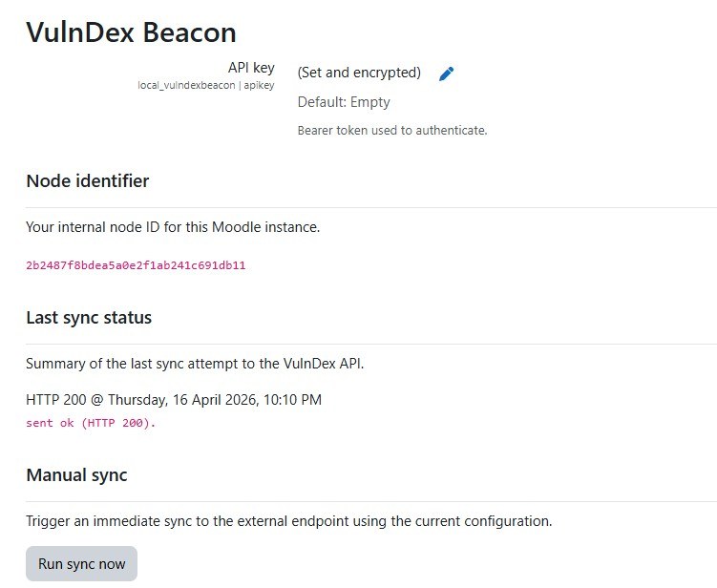The width and height of the screenshot is (717, 588).
Task: Click the 'Node identifier' section heading
Action: [x=88, y=181]
